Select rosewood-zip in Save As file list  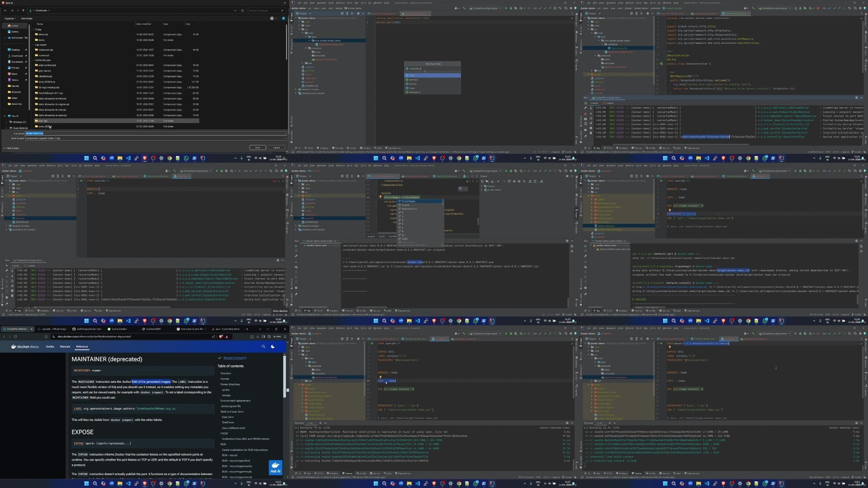46,50
